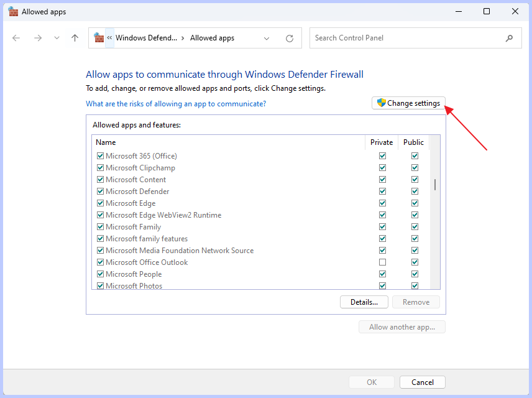Viewport: 532px width, 398px height.
Task: Uncheck Public for Microsoft Edge
Action: coord(415,203)
